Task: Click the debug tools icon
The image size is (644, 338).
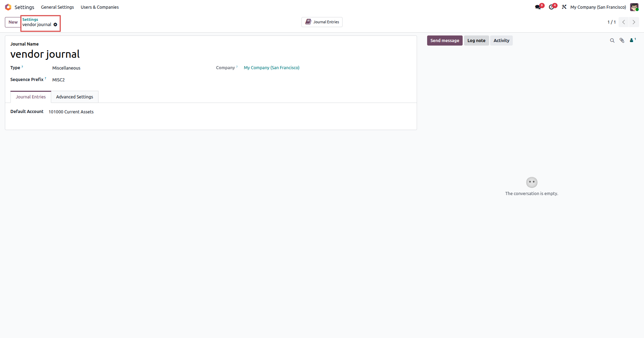Action: (564, 7)
